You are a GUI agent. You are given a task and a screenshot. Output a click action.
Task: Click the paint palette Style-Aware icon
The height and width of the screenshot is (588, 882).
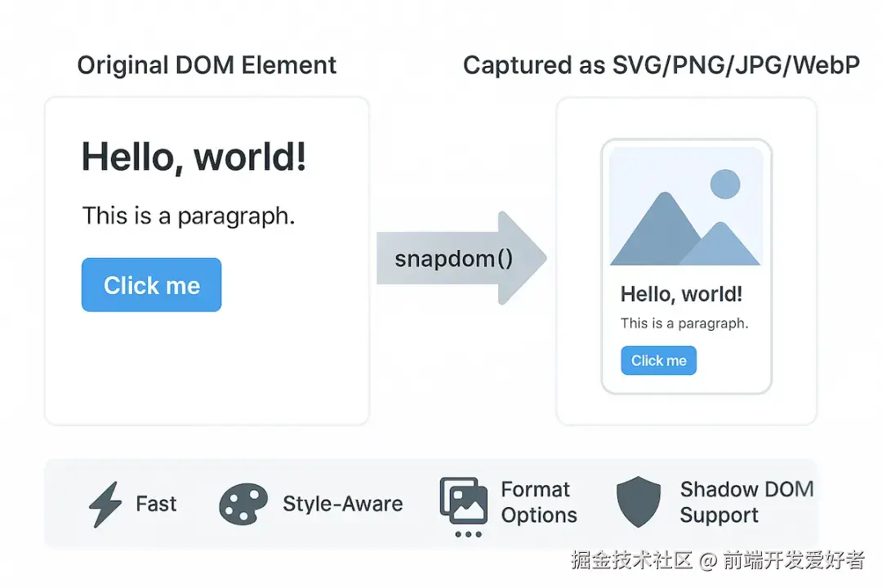point(243,504)
